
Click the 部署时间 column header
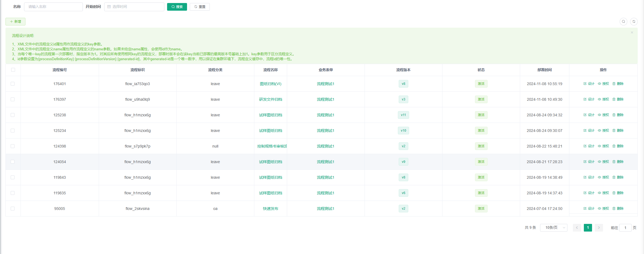pos(544,70)
